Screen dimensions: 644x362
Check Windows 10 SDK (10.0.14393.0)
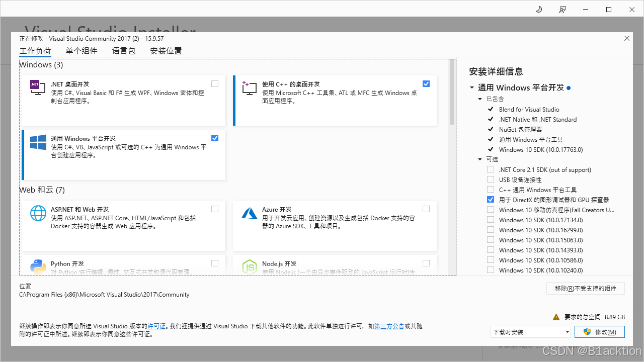coord(491,250)
